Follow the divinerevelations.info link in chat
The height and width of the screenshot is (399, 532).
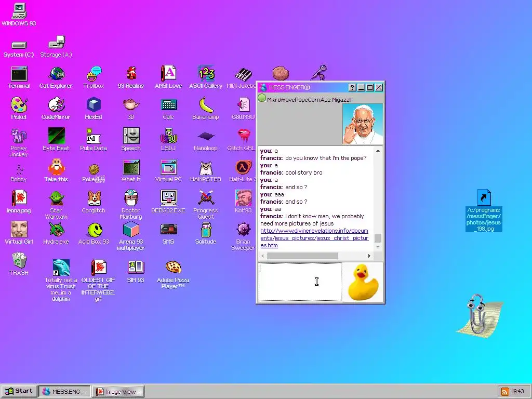pos(314,238)
